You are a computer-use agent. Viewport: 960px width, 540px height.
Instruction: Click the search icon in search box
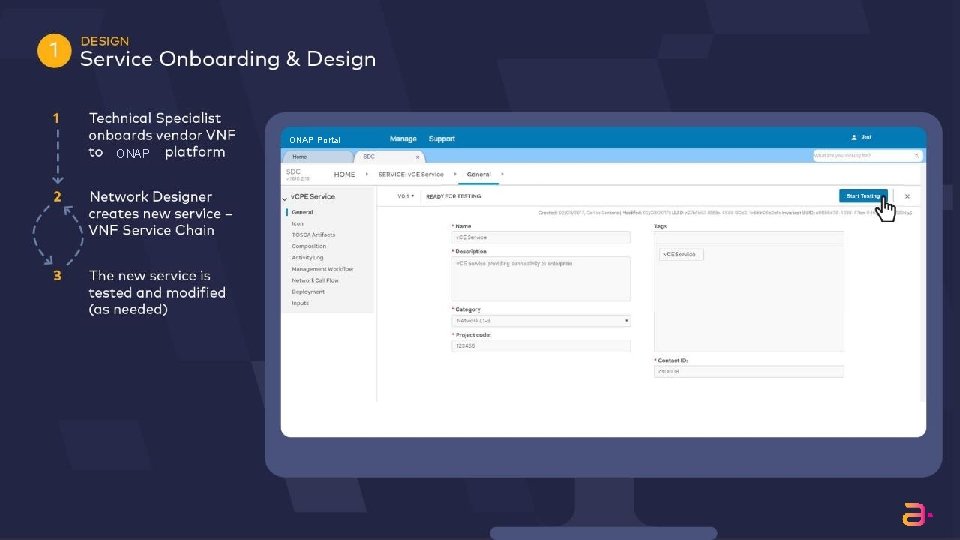(x=917, y=156)
